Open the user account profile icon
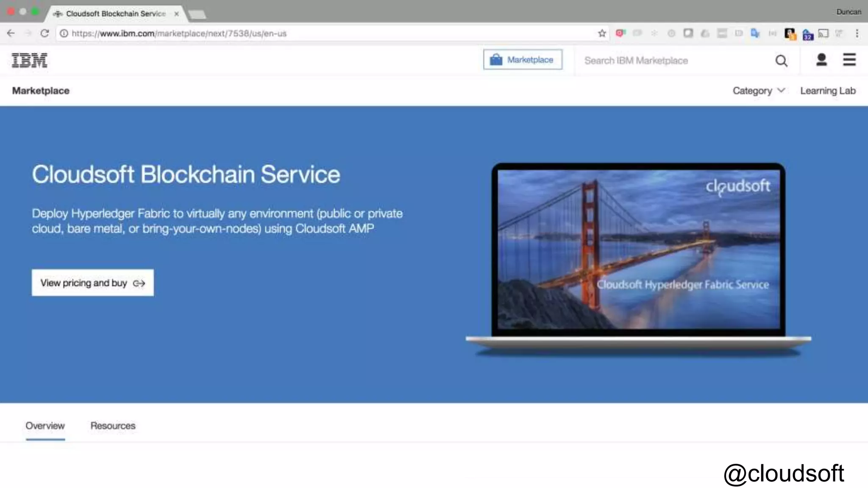Viewport: 868px width, 488px height. pyautogui.click(x=821, y=60)
